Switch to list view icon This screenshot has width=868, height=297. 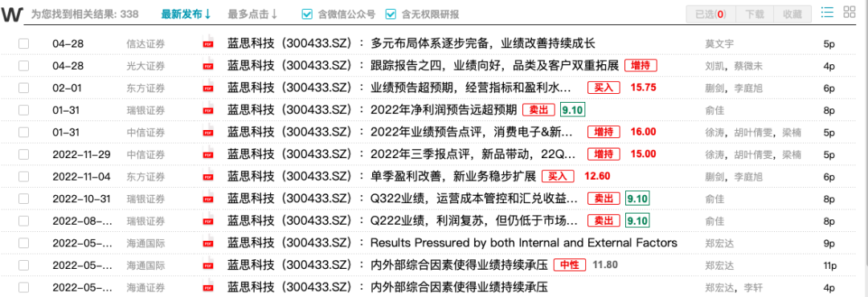[x=828, y=13]
